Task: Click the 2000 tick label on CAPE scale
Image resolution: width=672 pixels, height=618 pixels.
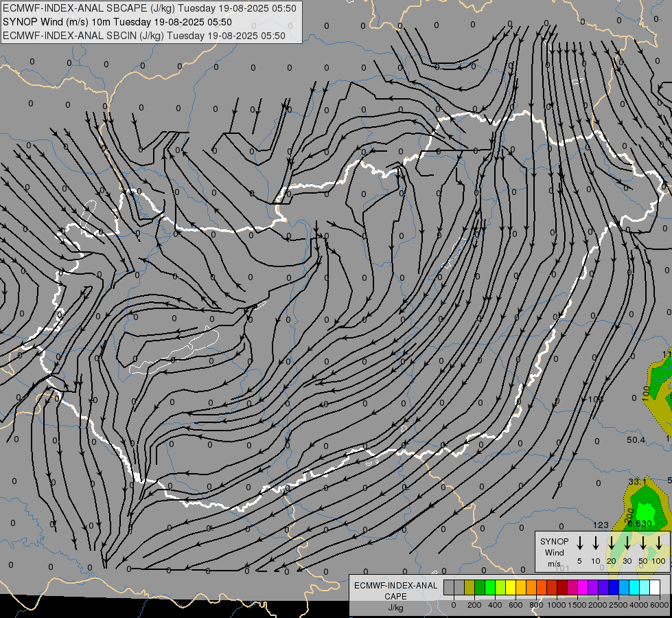Action: coord(598,605)
